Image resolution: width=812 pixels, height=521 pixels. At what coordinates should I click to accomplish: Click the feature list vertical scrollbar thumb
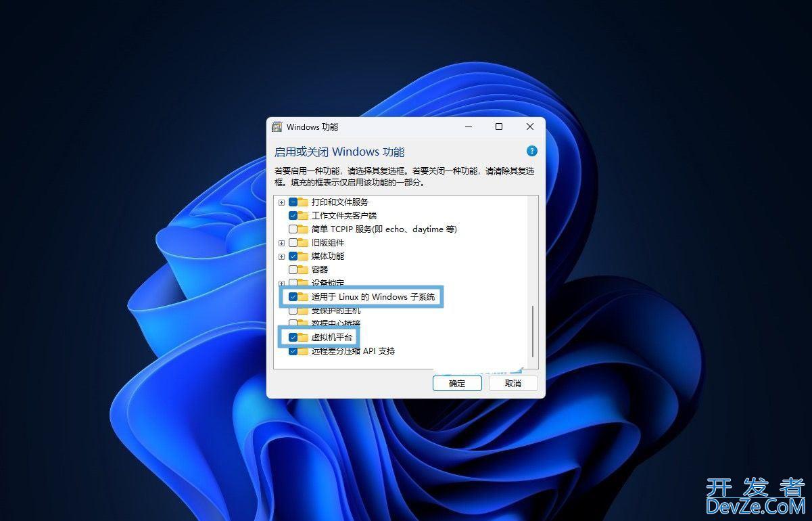[x=533, y=331]
